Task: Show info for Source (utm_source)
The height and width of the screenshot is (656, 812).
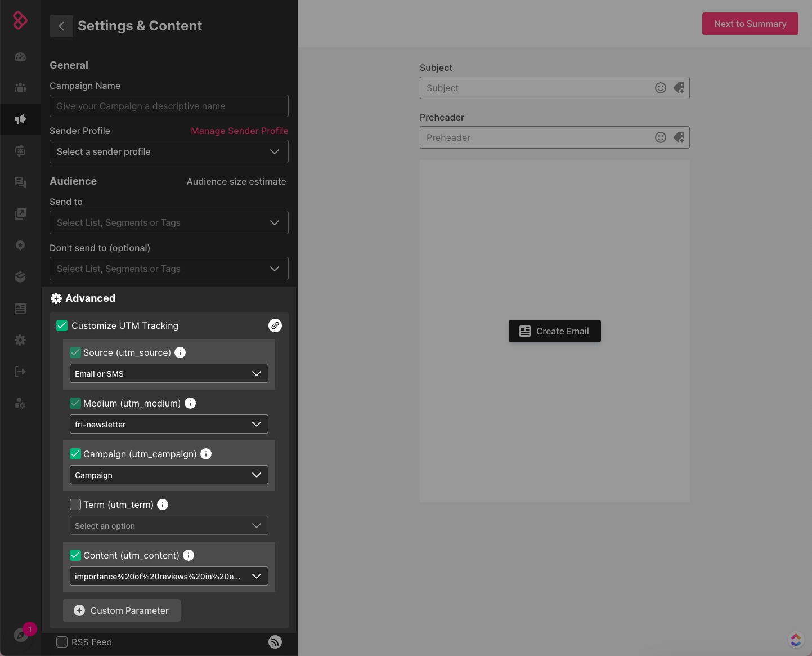Action: coord(180,352)
